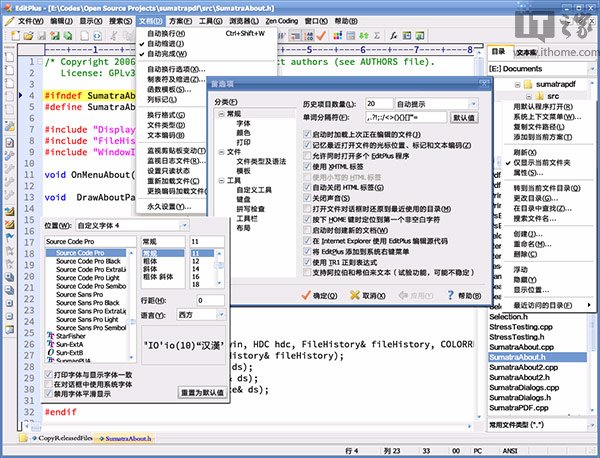Click the Open folder toolbar icon
This screenshot has height=458, width=600.
tap(28, 36)
